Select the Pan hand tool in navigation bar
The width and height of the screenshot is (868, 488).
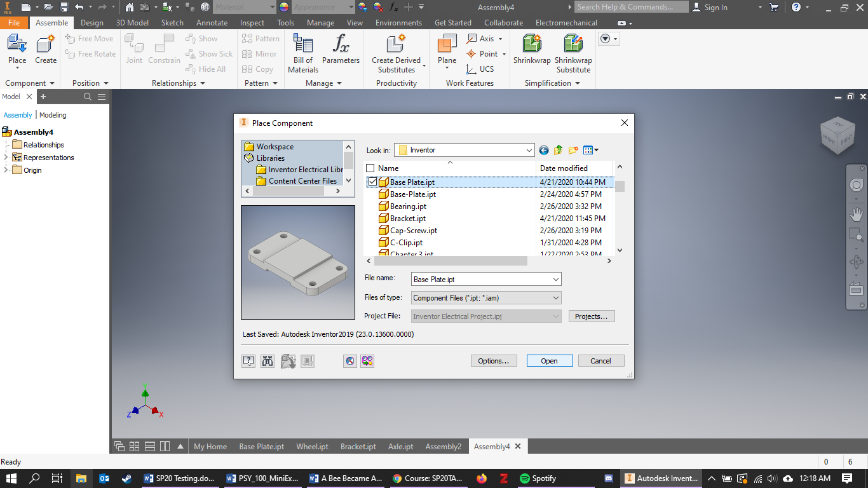(x=857, y=214)
